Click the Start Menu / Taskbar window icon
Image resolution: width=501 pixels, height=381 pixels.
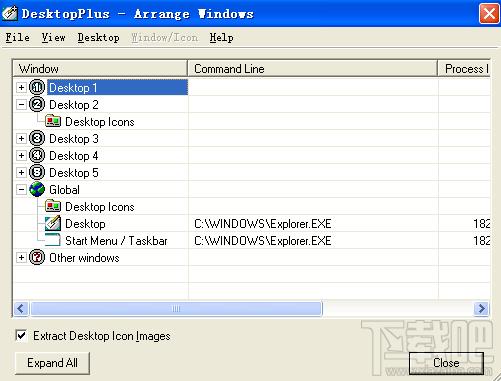[x=53, y=240]
